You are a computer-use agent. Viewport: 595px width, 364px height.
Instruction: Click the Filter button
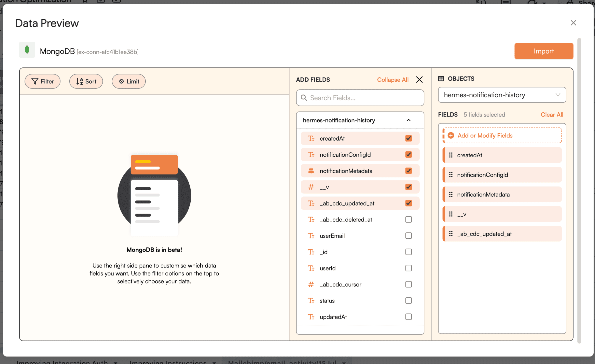point(43,81)
